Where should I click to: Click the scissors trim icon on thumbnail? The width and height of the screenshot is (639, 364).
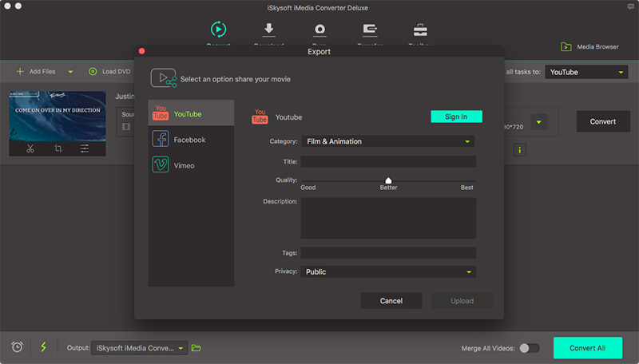[x=30, y=148]
